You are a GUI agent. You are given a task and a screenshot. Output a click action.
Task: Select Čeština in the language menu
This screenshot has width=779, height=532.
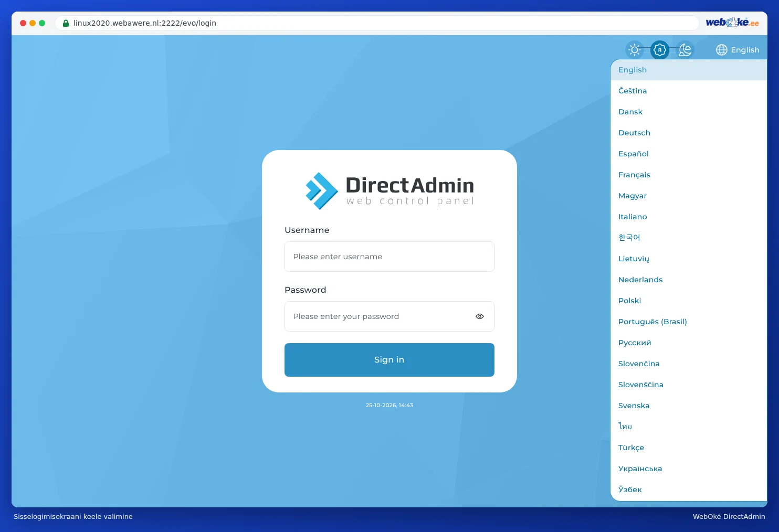[x=689, y=91]
